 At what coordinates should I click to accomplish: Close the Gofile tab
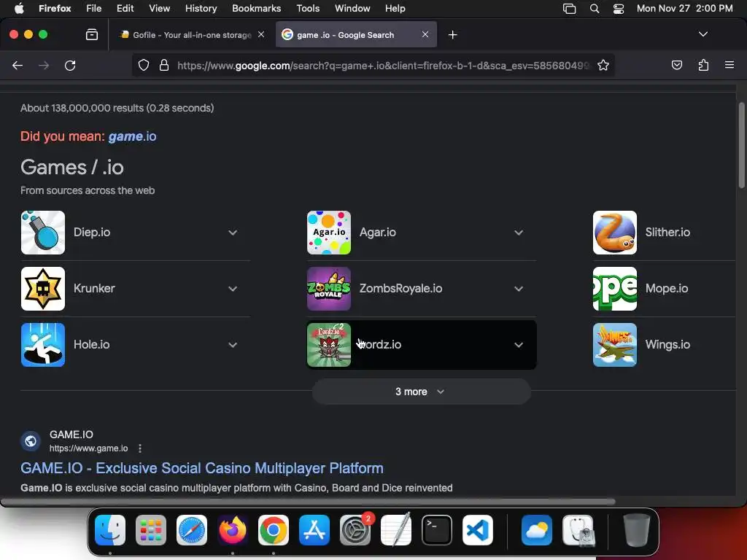[261, 34]
